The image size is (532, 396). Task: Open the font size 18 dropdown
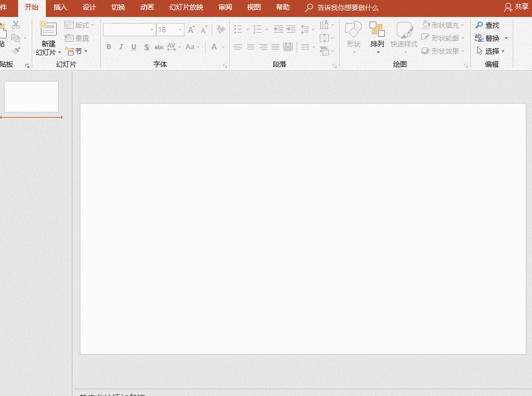180,30
